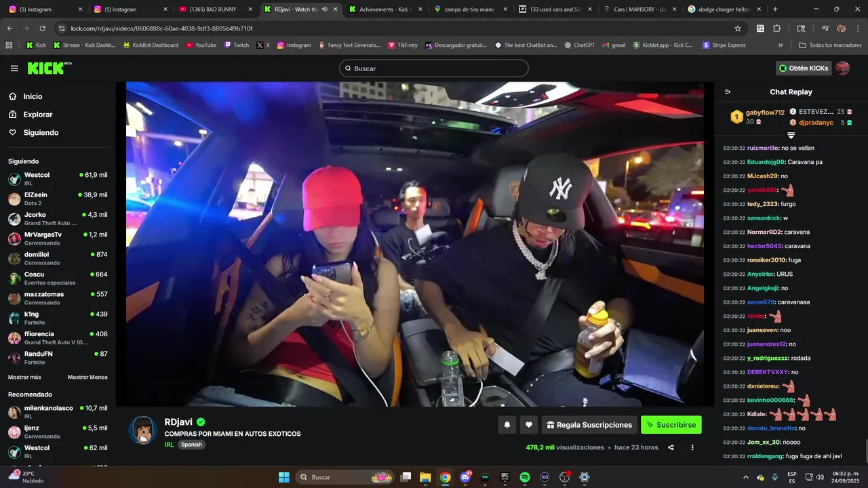
Task: Collapse the Chat Replay panel
Action: point(728,92)
